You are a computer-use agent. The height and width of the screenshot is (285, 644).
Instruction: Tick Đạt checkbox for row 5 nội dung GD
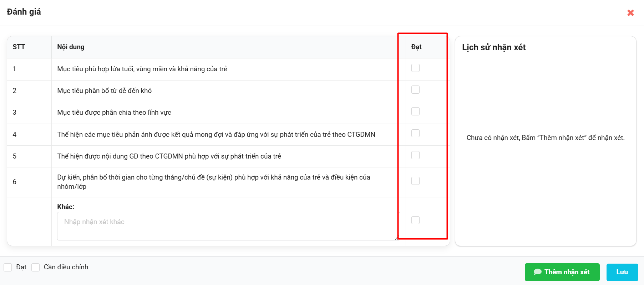(x=415, y=155)
